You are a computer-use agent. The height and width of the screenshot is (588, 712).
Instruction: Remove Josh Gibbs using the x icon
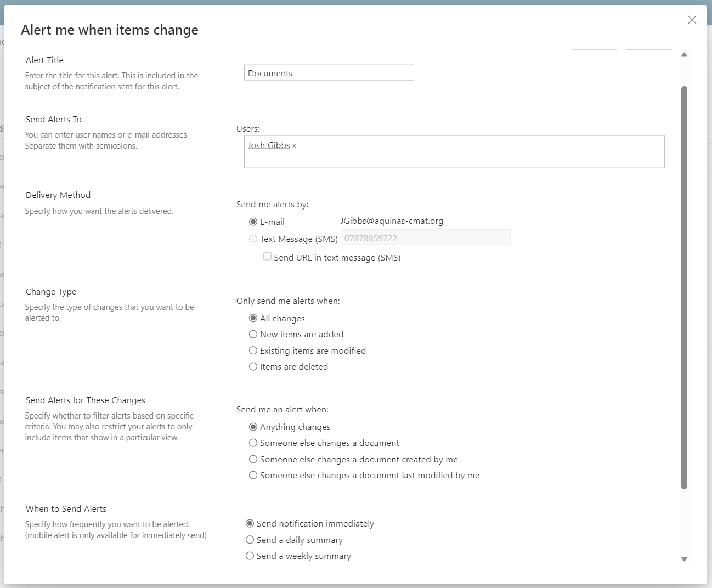click(x=294, y=146)
